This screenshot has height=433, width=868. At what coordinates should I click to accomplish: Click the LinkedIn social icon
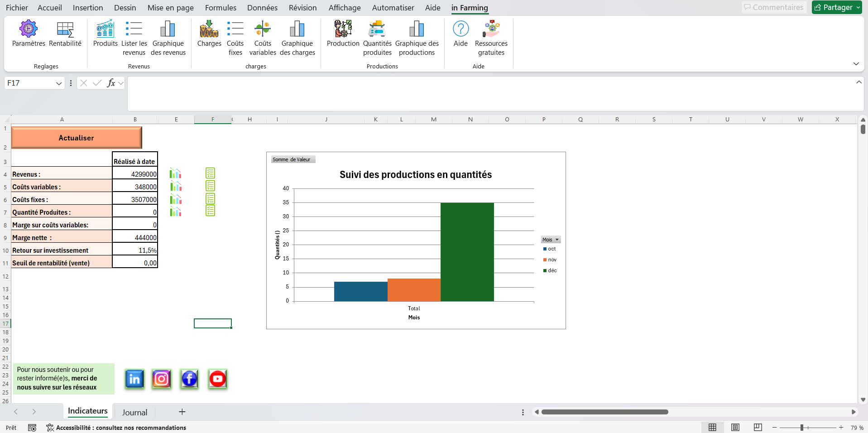point(134,379)
